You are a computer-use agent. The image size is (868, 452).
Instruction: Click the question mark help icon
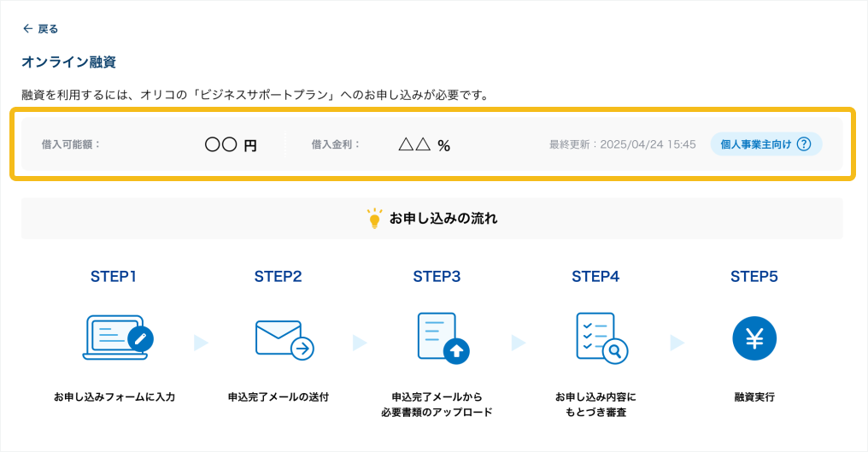point(803,144)
